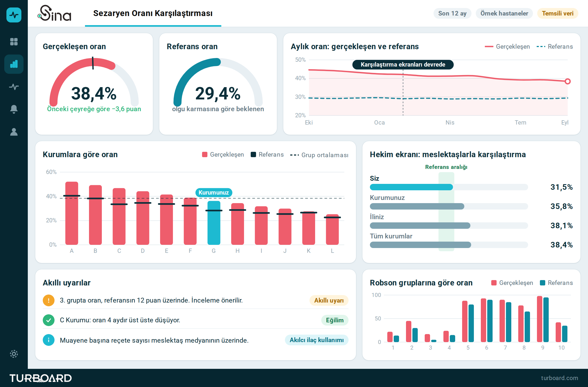This screenshot has height=387, width=588.
Task: Click the Karşılaştırma ekranları devrede marker
Action: point(403,65)
